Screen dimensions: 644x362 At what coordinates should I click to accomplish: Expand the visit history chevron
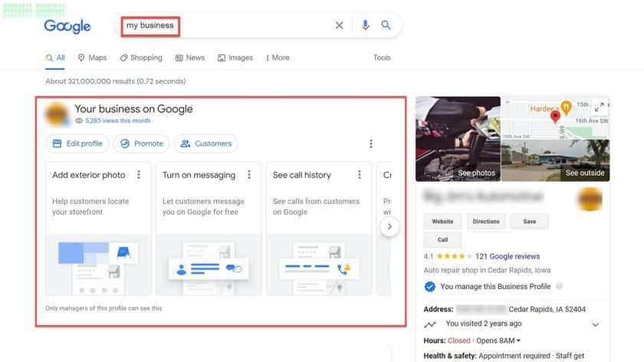tap(596, 324)
